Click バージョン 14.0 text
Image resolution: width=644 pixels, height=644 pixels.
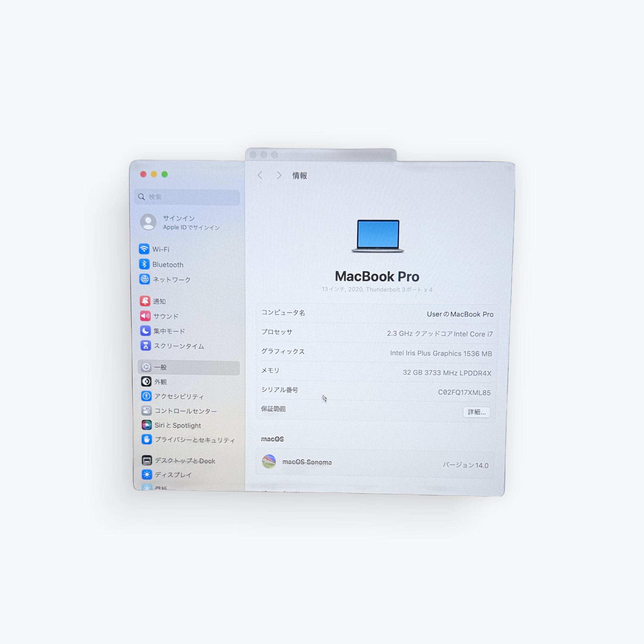point(465,465)
